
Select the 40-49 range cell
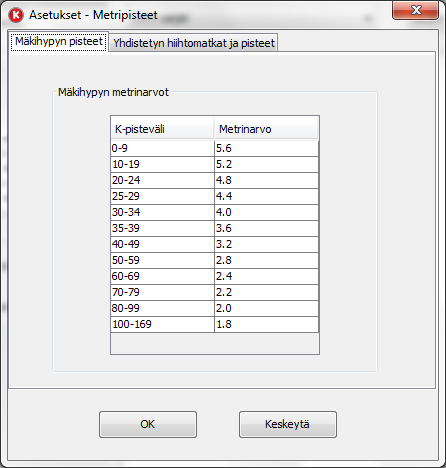tap(162, 244)
